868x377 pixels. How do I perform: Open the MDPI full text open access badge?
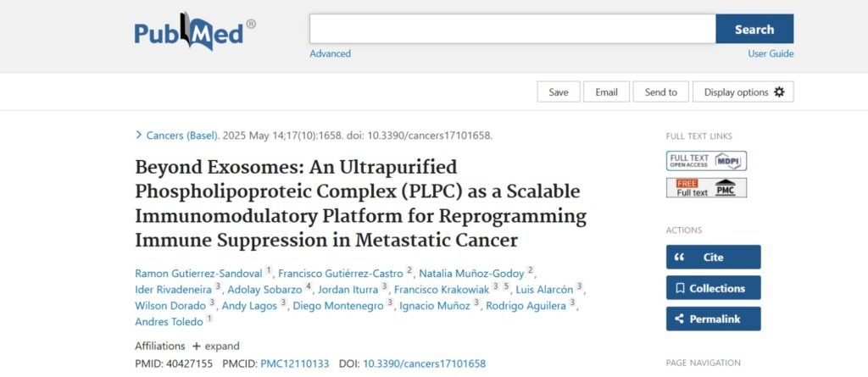click(x=706, y=161)
